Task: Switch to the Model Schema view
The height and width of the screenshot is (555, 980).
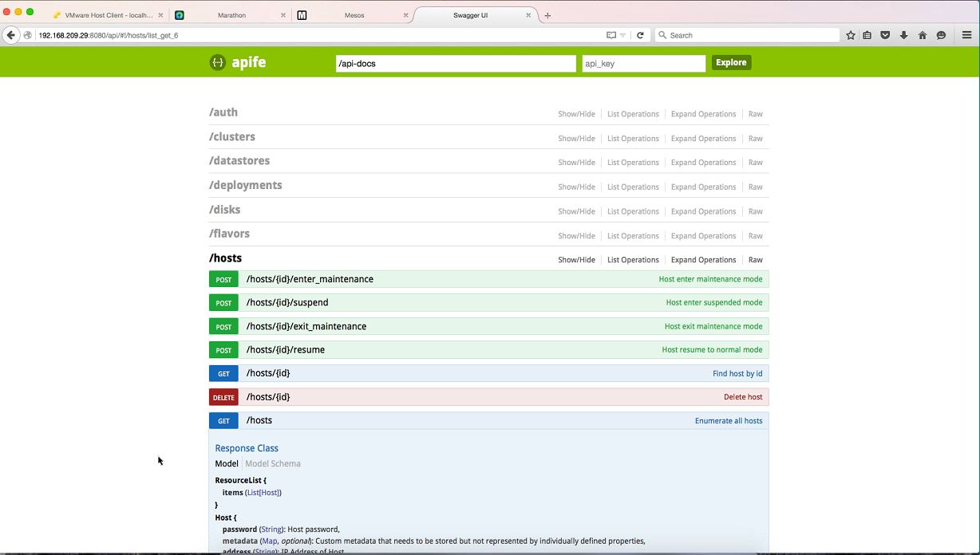Action: [273, 463]
